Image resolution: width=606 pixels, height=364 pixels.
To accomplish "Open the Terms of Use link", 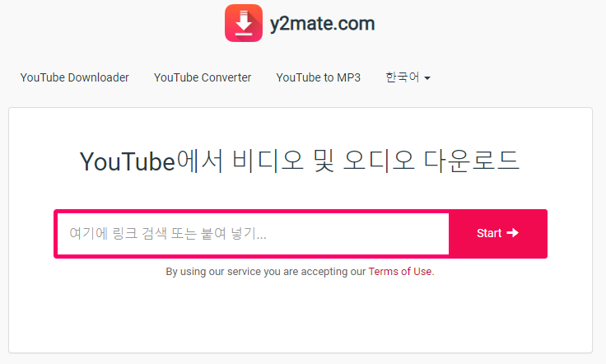I will tap(400, 272).
